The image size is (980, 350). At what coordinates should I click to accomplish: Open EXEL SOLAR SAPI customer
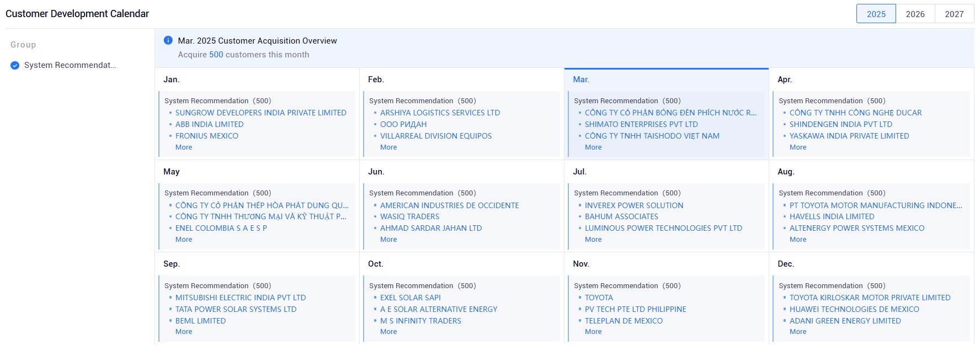pos(411,298)
